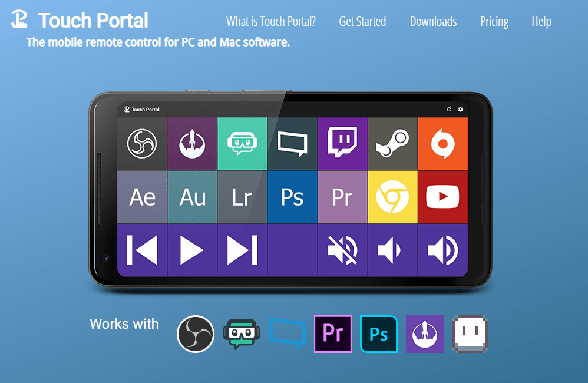
Task: Go to the Pricing page
Action: point(494,22)
